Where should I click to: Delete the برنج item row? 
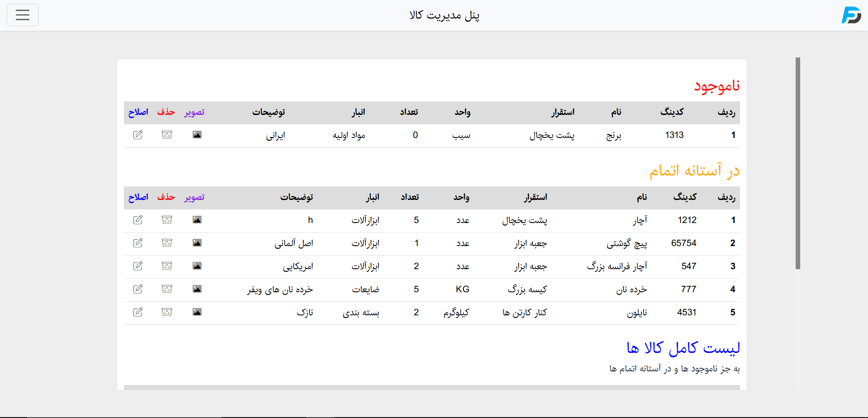coord(167,135)
